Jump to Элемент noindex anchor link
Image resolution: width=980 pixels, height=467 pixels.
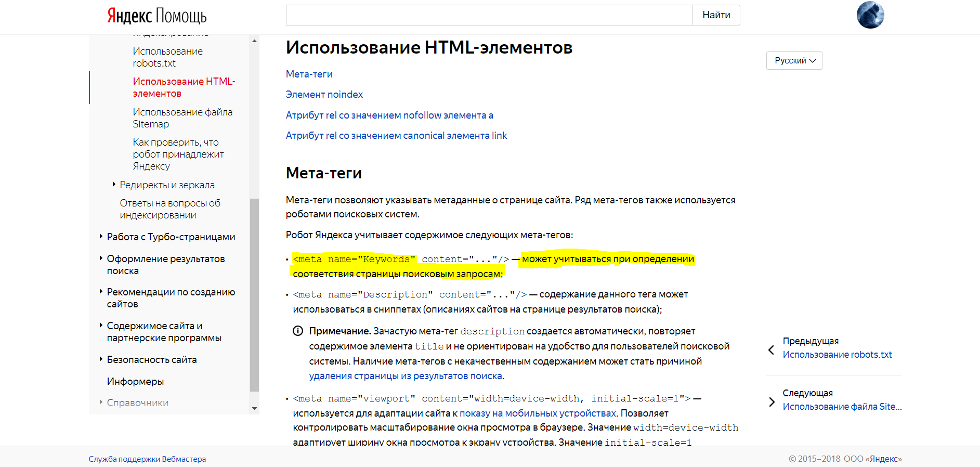[324, 94]
